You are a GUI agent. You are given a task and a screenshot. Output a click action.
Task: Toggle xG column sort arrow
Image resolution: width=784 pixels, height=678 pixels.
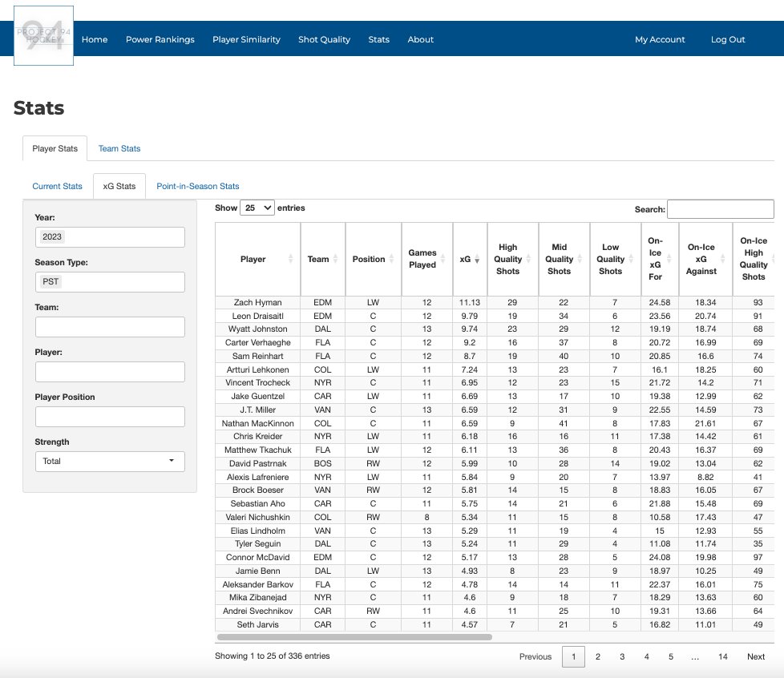tap(477, 259)
